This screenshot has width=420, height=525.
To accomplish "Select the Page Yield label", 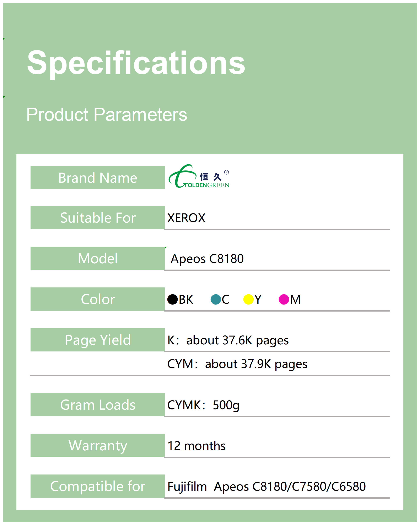I will click(98, 340).
